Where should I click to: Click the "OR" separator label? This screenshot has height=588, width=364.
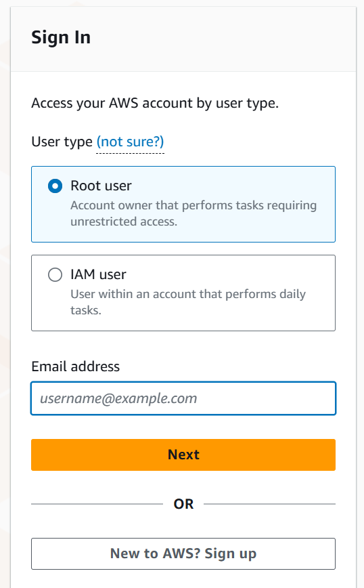pyautogui.click(x=183, y=504)
